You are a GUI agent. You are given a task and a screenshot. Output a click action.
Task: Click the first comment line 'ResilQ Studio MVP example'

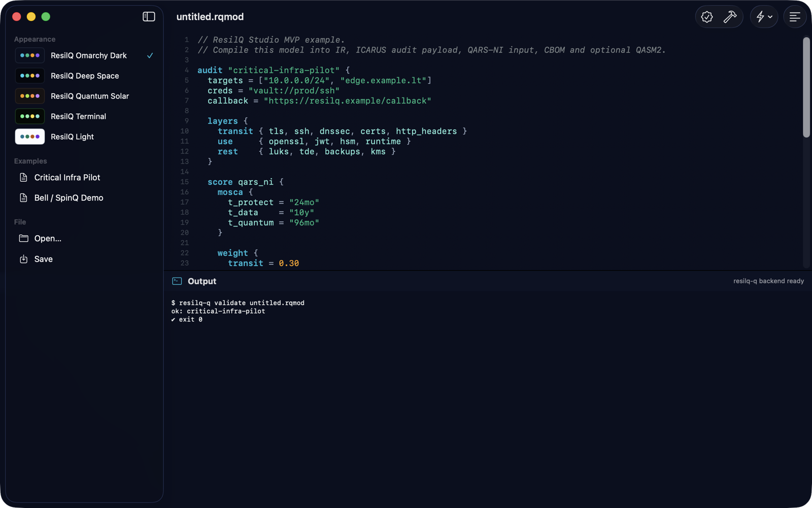[x=271, y=40]
